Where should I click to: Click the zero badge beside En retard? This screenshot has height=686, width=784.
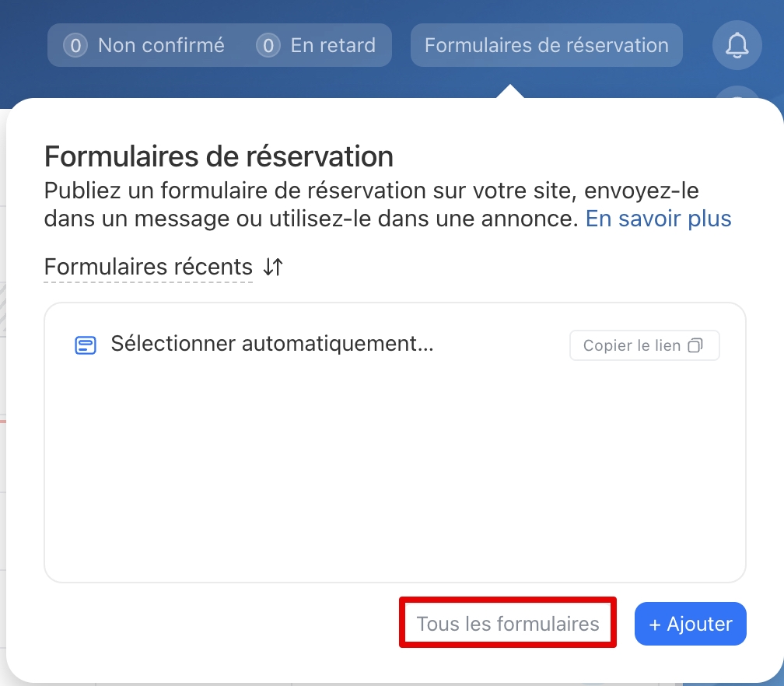tap(268, 46)
